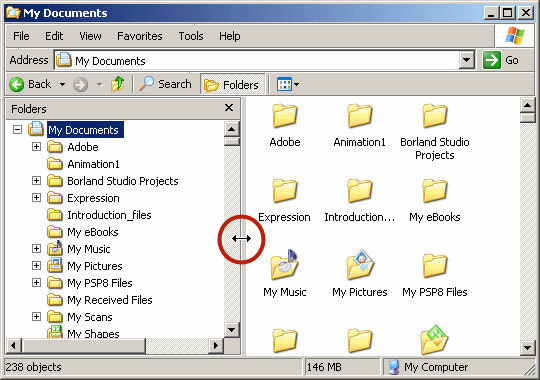This screenshot has height=380, width=540.
Task: Select the Introduction... folder icon
Action: pyautogui.click(x=360, y=191)
